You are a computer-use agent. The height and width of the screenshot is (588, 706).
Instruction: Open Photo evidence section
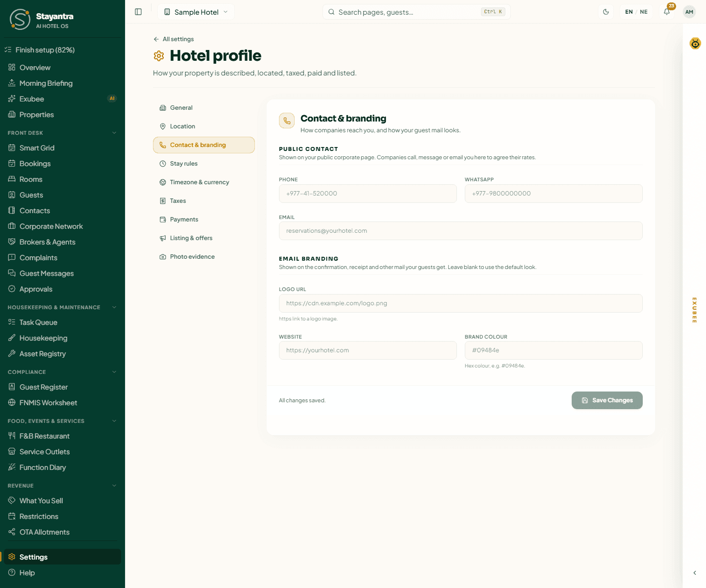(204, 257)
